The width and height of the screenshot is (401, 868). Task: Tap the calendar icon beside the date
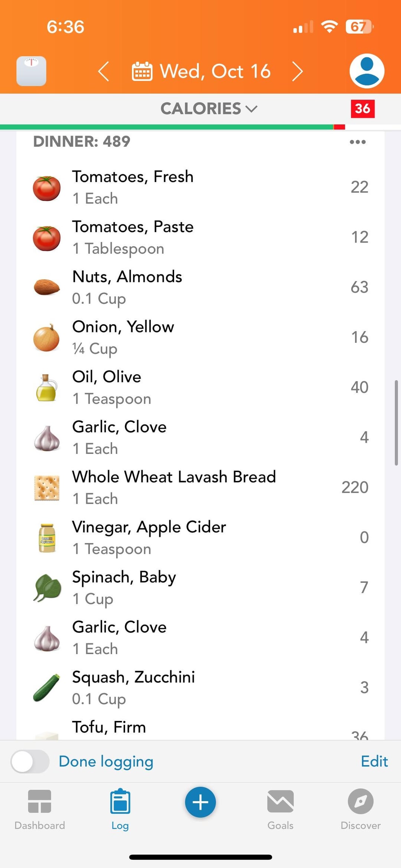coord(142,71)
